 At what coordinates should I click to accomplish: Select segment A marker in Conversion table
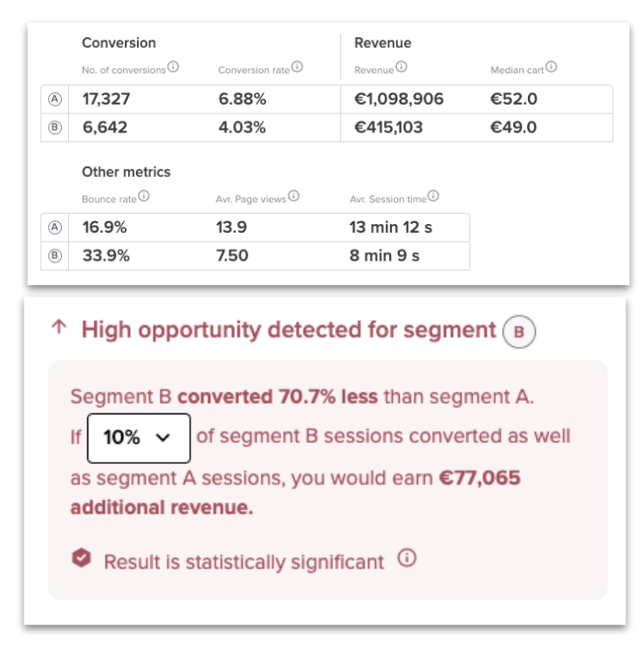tap(55, 99)
